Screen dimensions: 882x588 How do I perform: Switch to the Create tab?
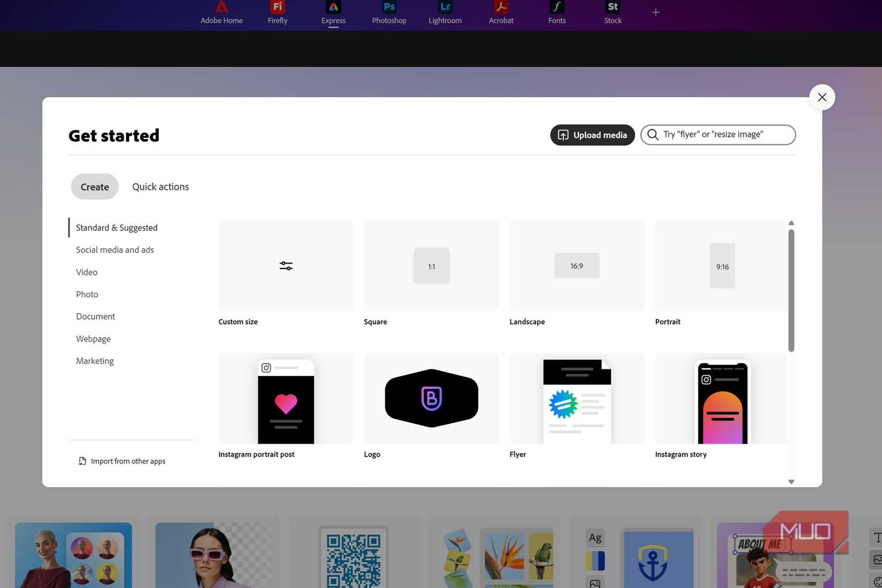click(95, 187)
